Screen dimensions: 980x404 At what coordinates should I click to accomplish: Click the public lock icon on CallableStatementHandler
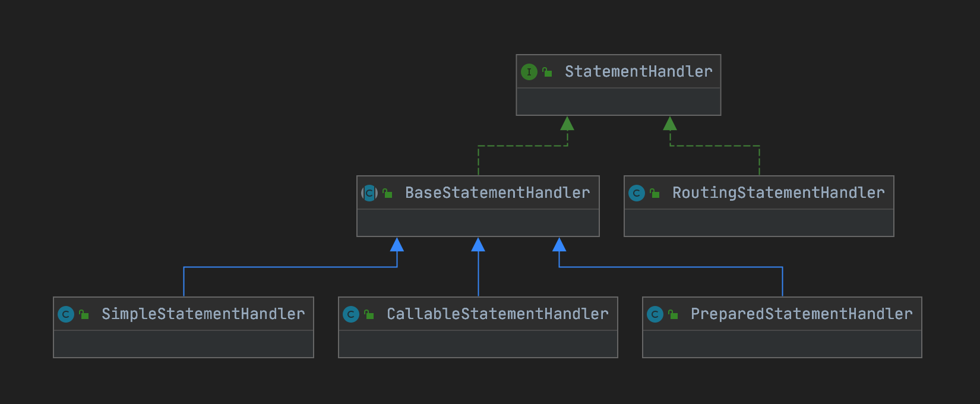point(369,314)
